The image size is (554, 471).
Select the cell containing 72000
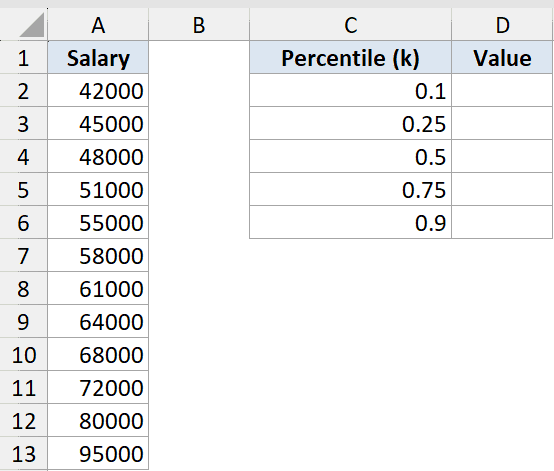click(98, 387)
